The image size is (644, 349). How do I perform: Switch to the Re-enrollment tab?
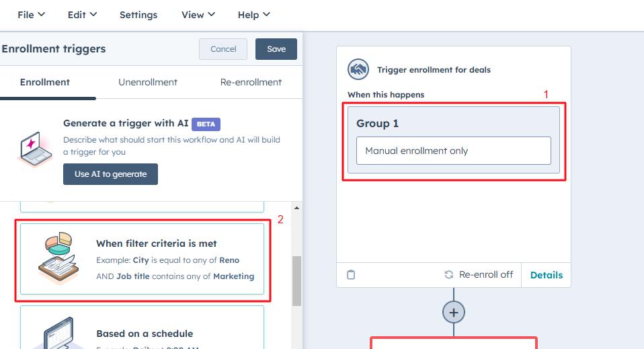click(251, 82)
